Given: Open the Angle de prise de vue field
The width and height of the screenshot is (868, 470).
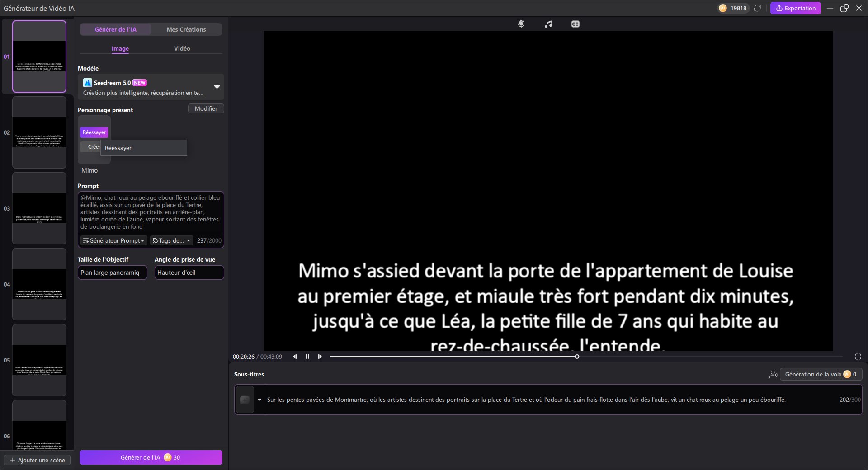Looking at the screenshot, I should point(189,273).
